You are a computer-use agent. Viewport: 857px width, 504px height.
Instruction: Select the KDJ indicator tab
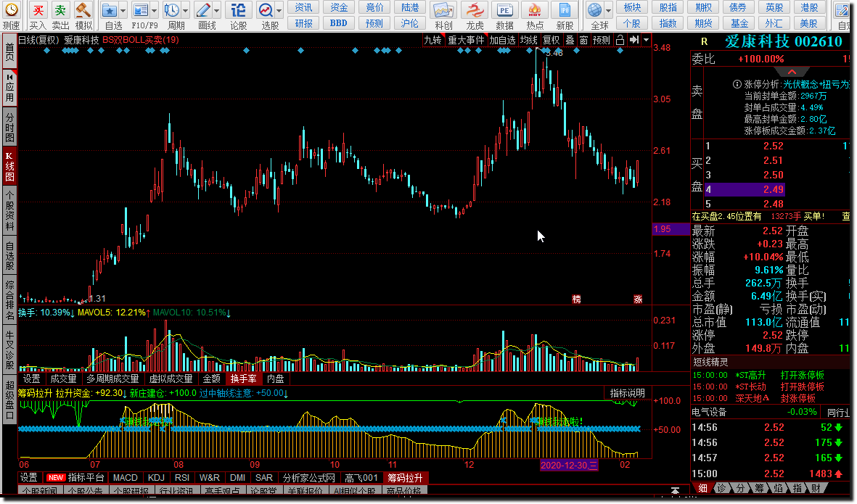click(x=156, y=478)
